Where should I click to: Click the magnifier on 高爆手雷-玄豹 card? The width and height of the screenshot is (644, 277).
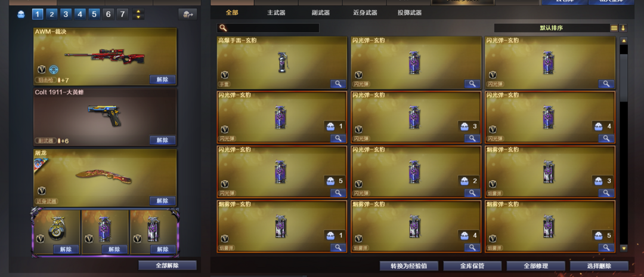[338, 84]
